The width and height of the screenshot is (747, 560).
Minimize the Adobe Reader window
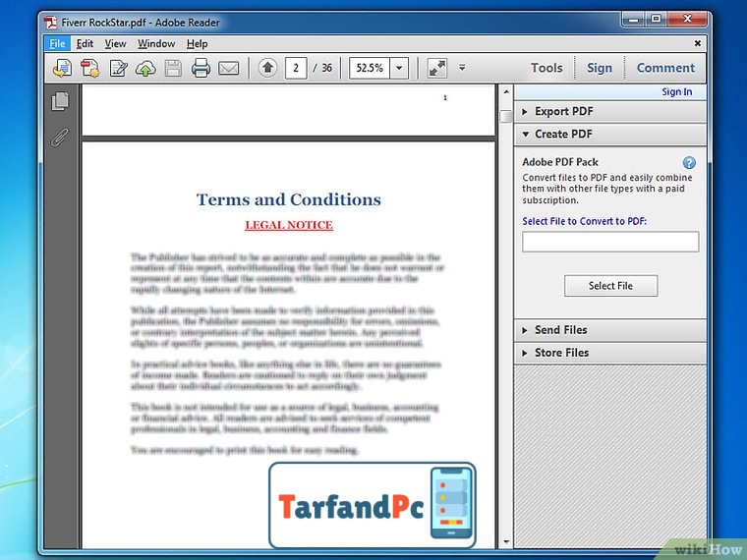[x=633, y=19]
